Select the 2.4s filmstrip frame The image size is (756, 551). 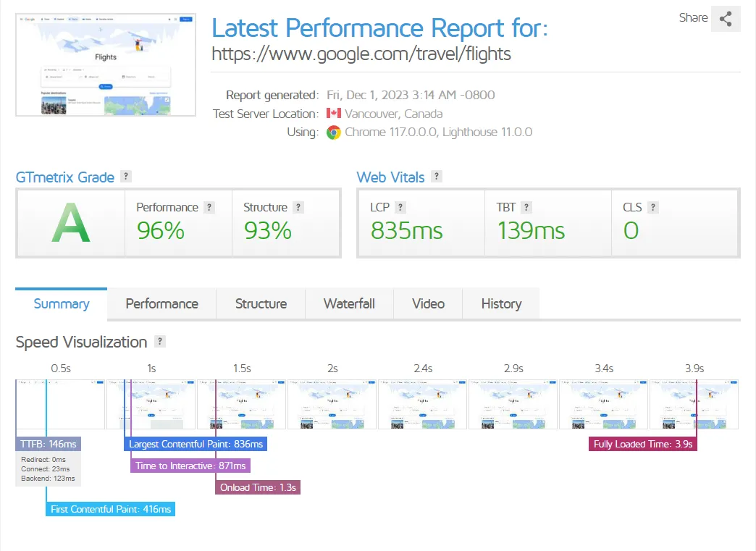(423, 405)
